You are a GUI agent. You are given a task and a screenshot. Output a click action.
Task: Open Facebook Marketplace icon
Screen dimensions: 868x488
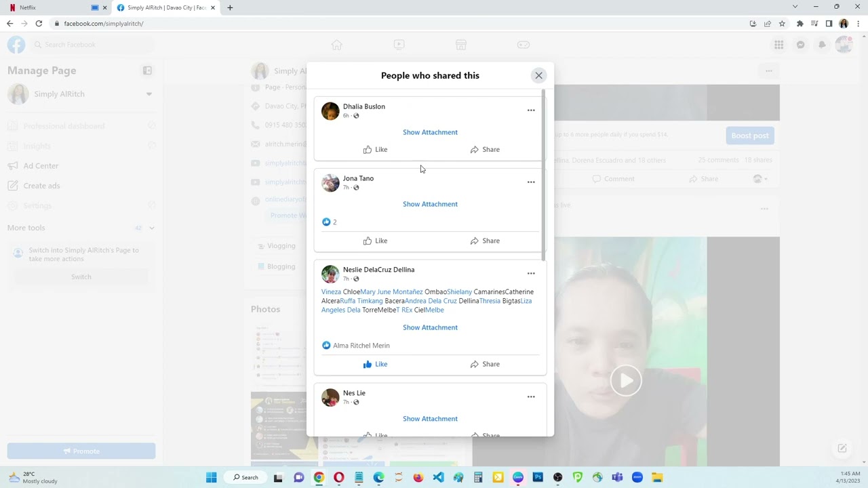[x=461, y=45]
